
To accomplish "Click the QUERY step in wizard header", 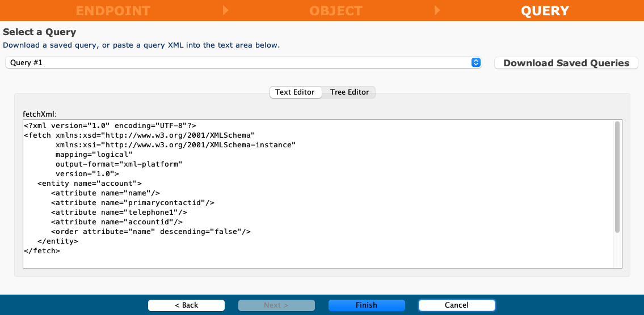I will click(544, 11).
